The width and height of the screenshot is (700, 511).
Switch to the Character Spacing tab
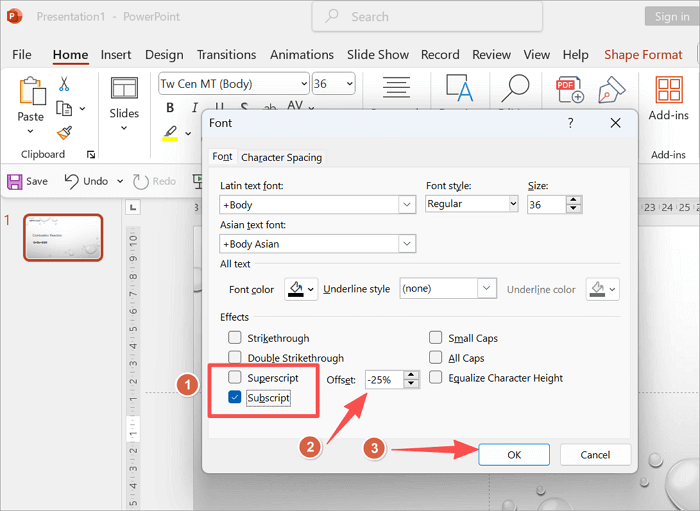282,157
